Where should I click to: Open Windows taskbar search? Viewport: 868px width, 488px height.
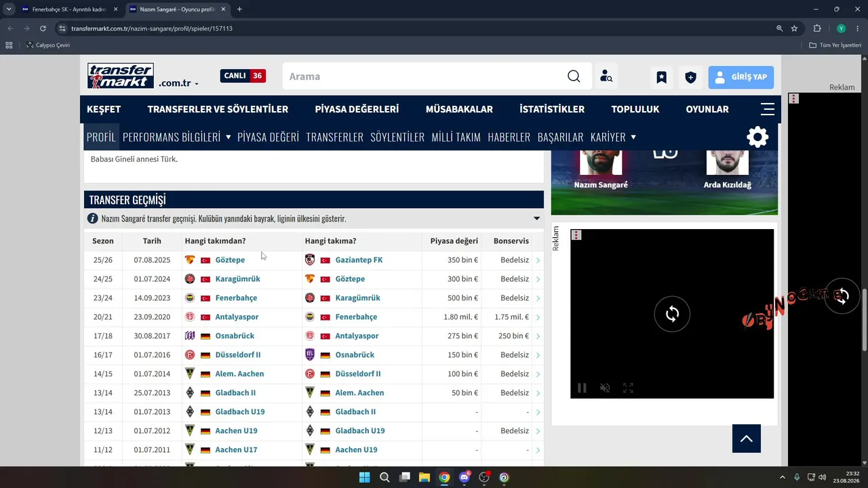[x=384, y=477]
